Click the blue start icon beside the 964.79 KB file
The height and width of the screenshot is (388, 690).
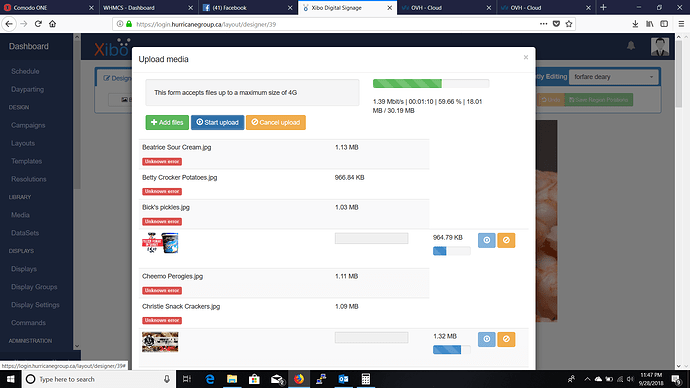pyautogui.click(x=486, y=240)
